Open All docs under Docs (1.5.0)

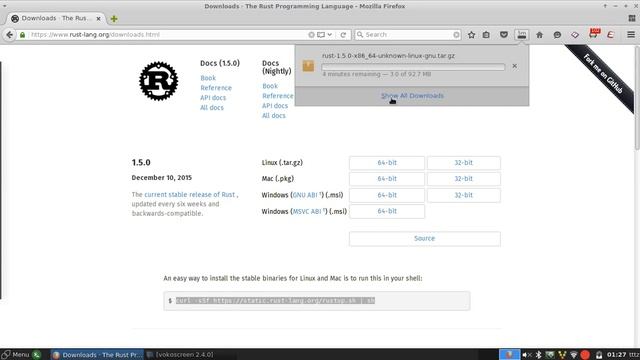(212, 107)
